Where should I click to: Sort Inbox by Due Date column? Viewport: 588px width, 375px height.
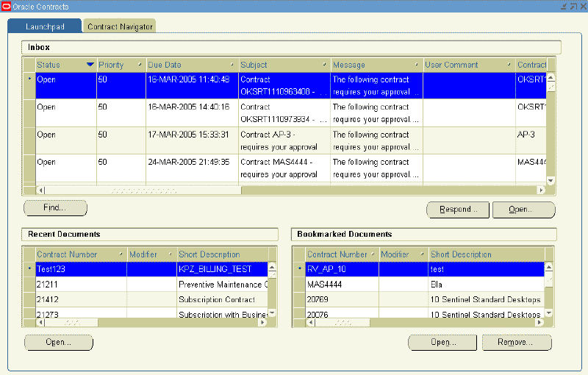(192, 65)
